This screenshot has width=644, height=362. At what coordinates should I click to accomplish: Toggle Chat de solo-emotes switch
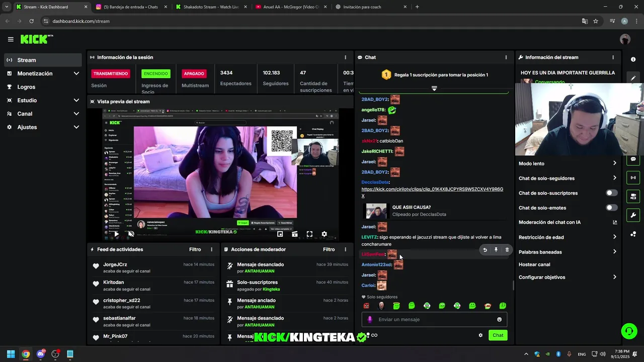pyautogui.click(x=611, y=208)
